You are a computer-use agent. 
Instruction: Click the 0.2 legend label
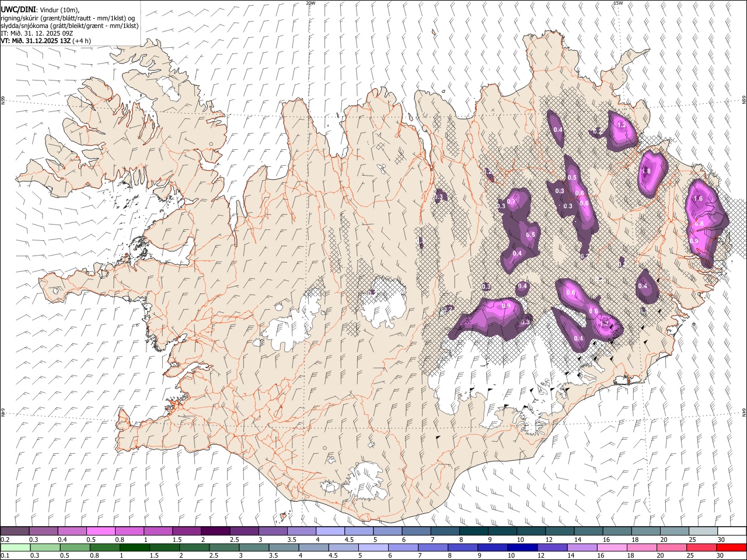(5, 540)
